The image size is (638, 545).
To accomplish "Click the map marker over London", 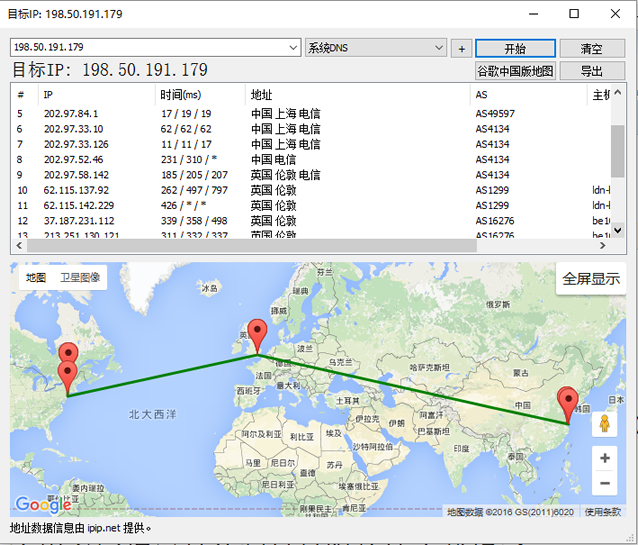I will [258, 334].
